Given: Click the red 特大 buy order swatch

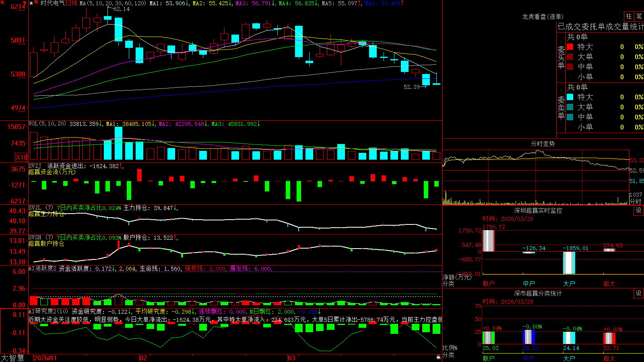Looking at the screenshot, I should coord(570,47).
